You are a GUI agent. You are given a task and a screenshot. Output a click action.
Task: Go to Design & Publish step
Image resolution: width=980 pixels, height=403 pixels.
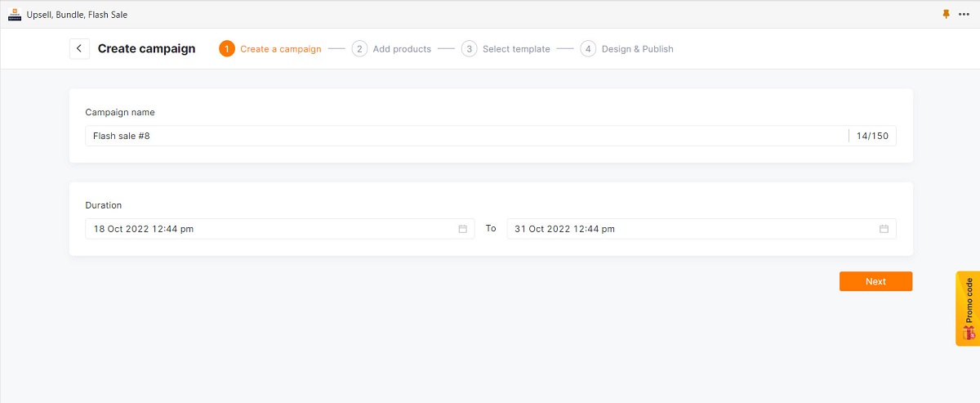click(627, 49)
